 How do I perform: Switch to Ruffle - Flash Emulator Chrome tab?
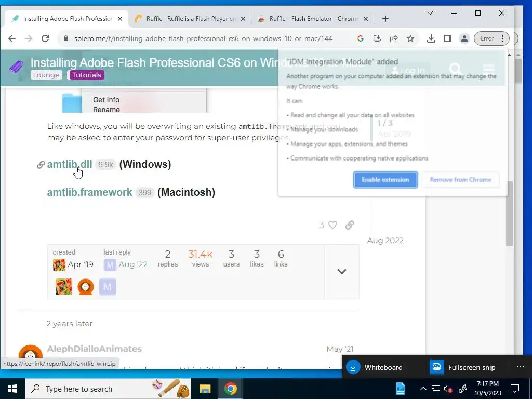click(x=313, y=19)
